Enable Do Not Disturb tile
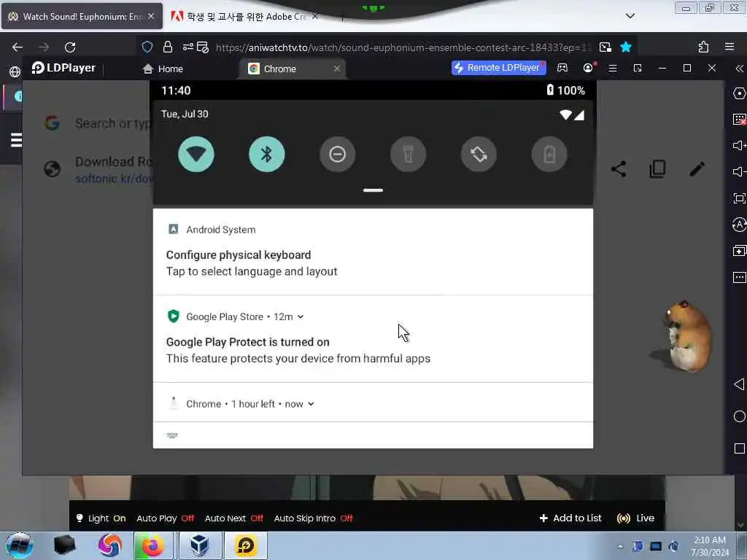Screen dimensions: 747x560 [x=337, y=155]
